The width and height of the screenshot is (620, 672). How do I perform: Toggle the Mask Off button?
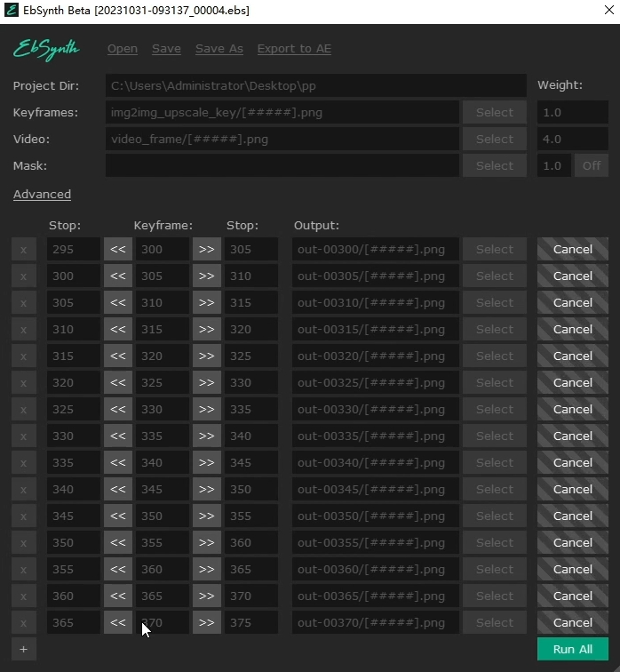coord(592,166)
